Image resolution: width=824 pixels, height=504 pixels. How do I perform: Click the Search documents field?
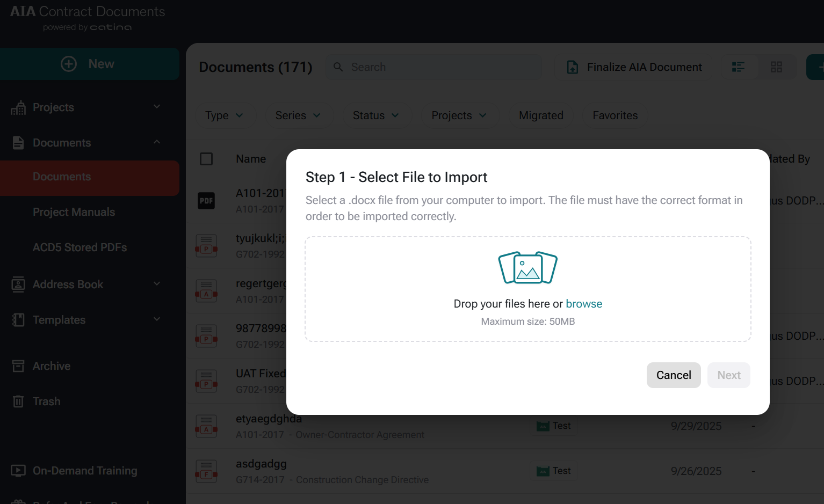pyautogui.click(x=440, y=67)
